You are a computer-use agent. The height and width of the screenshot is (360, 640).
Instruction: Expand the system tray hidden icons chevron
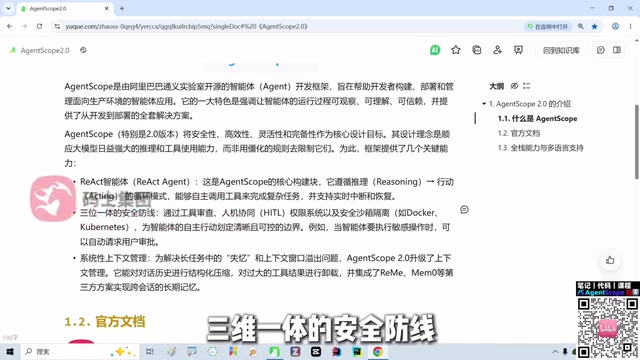click(x=555, y=352)
